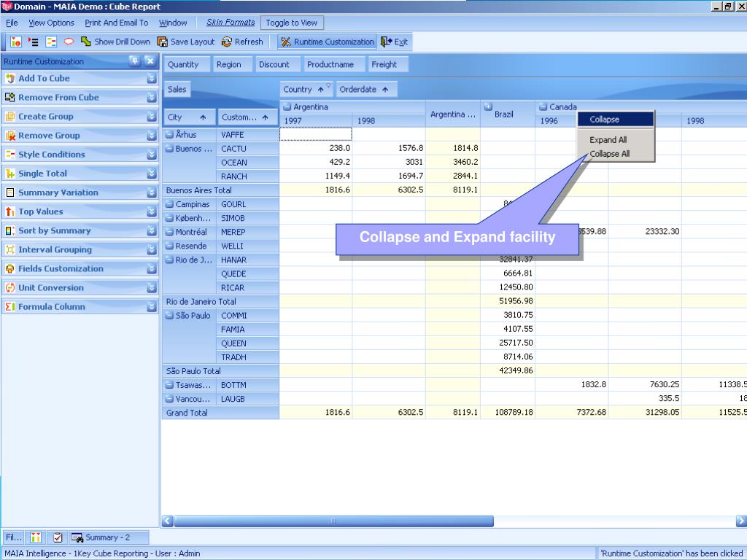Viewport: 747px width, 560px height.
Task: Click the Toggle to View button
Action: pyautogui.click(x=291, y=23)
